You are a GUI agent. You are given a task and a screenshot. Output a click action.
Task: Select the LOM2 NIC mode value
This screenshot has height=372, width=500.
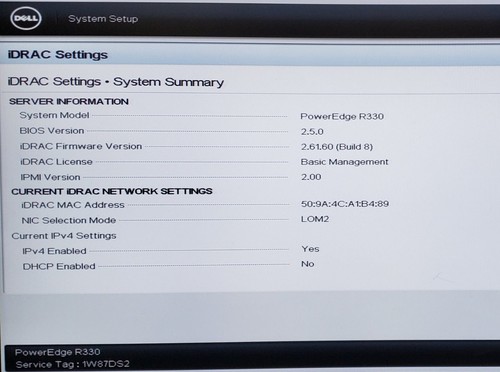315,219
